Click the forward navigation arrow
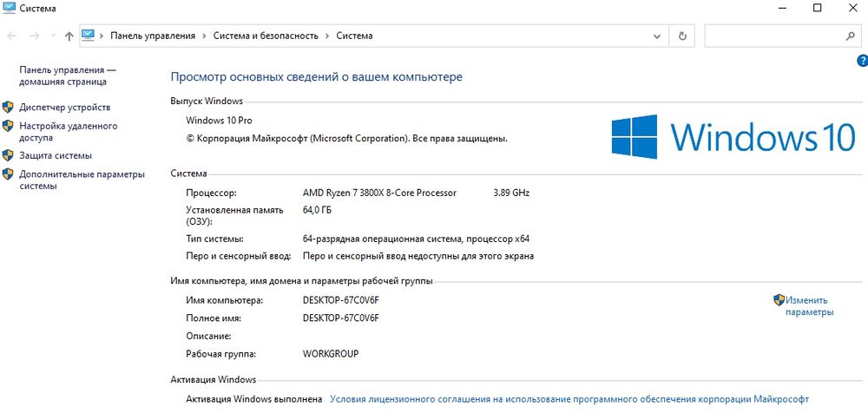868x413 pixels. (33, 36)
